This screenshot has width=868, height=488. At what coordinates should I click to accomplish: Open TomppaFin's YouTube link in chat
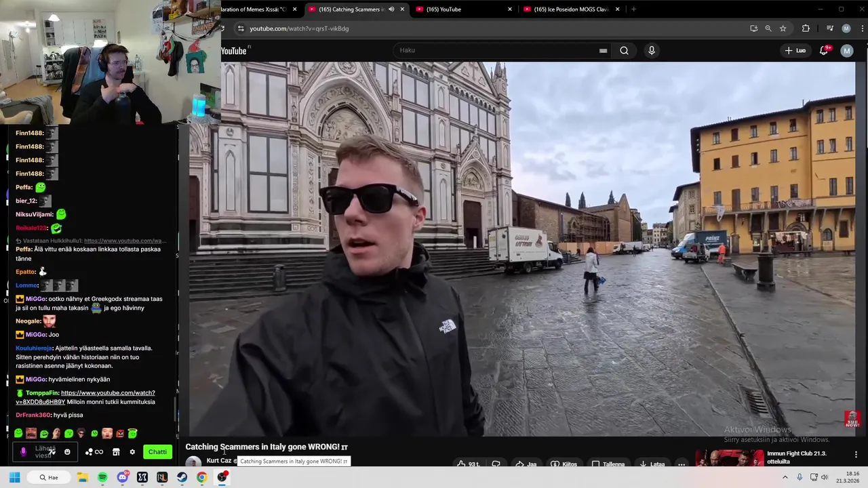pos(85,397)
